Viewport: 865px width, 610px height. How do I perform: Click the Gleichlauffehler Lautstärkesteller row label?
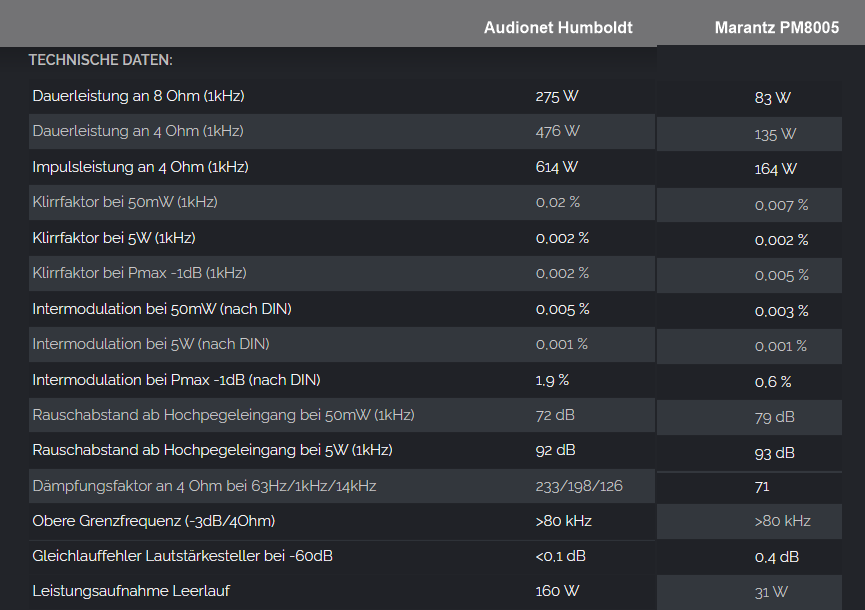[x=183, y=556]
